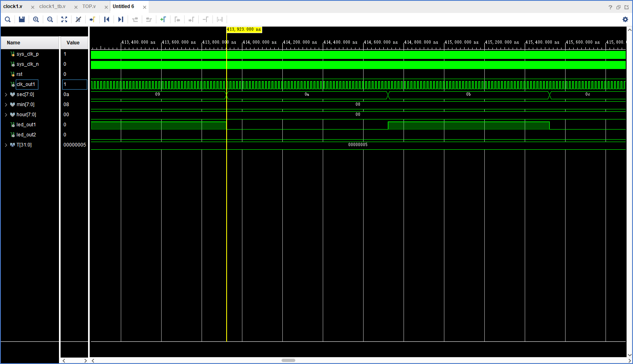Click Go to Cursor toolbar icon
Screen dimensions: 633x364
93,19
